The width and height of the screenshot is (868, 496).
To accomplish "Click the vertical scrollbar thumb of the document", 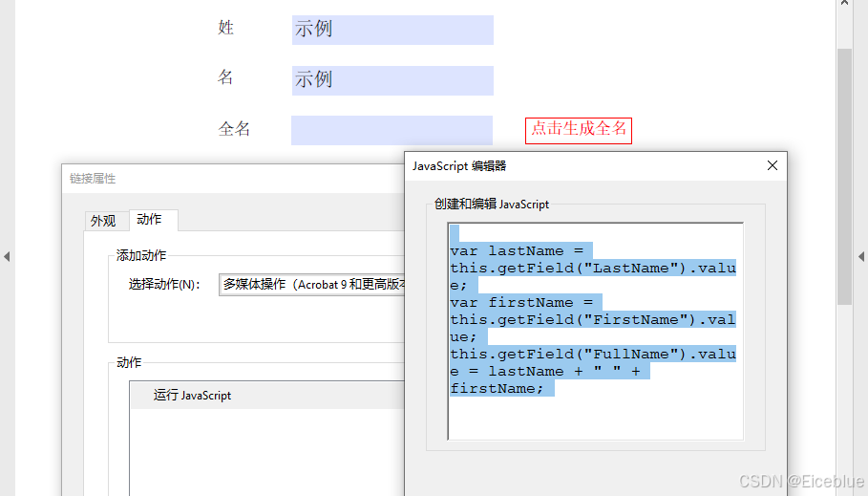I will pos(844,176).
